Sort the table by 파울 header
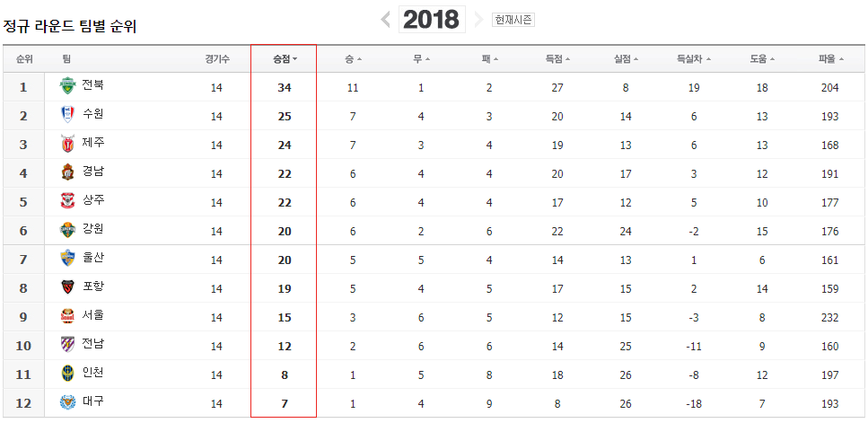This screenshot has height=423, width=868. pyautogui.click(x=831, y=58)
